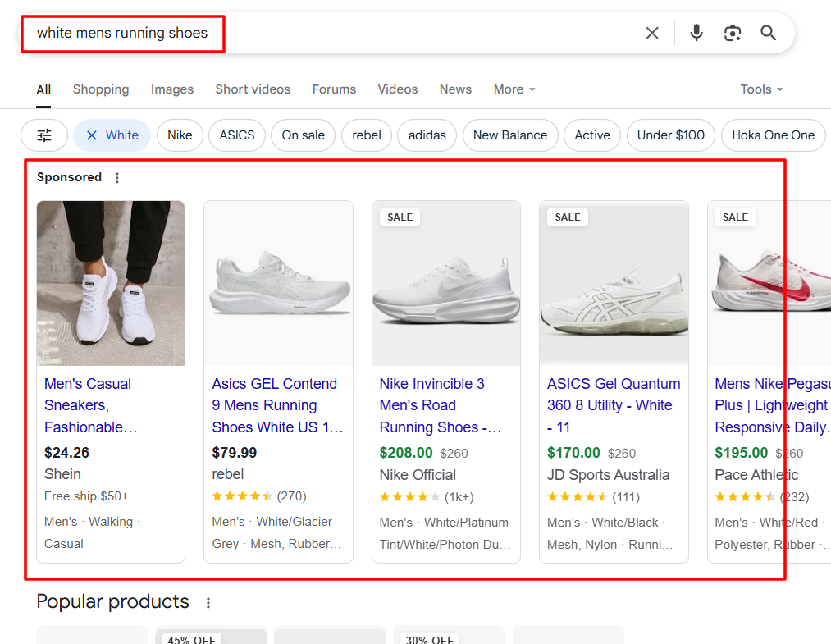Viewport: 831px width, 644px height.
Task: Click the Free ship $50+ text
Action: [x=86, y=496]
